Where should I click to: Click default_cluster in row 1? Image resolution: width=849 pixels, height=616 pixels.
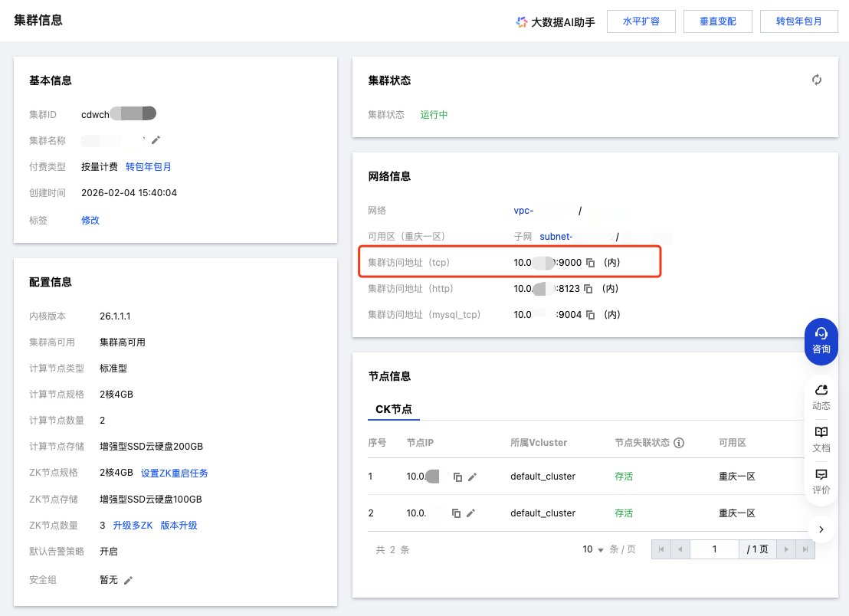(543, 477)
